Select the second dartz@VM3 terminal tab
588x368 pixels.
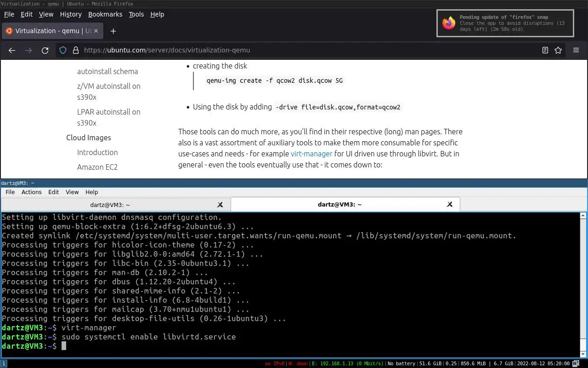coord(345,205)
